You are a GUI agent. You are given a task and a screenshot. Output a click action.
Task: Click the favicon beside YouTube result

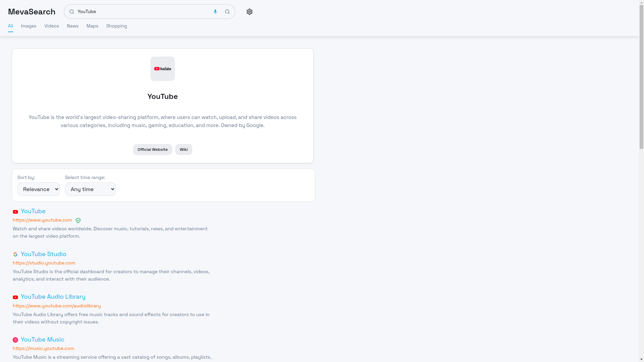15,212
